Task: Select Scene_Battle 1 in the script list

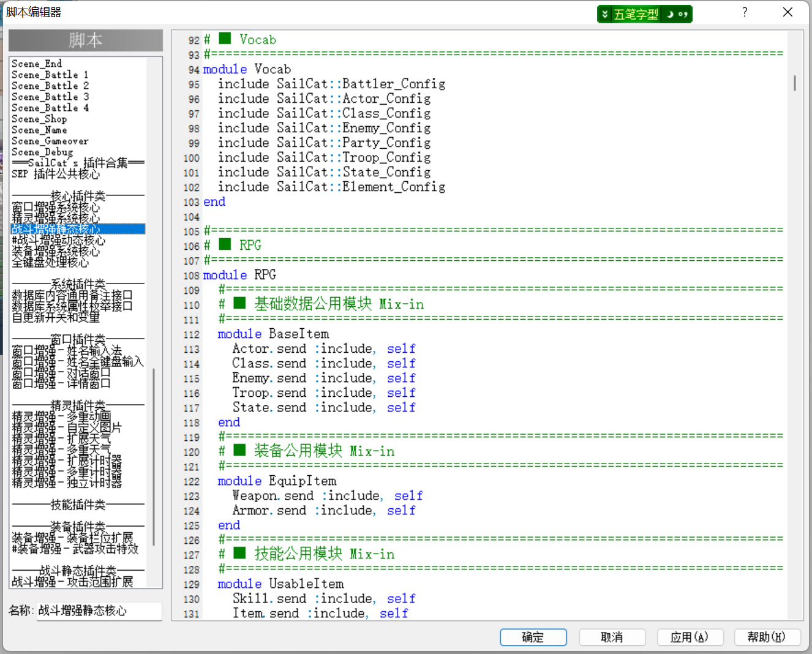Action: pyautogui.click(x=50, y=75)
